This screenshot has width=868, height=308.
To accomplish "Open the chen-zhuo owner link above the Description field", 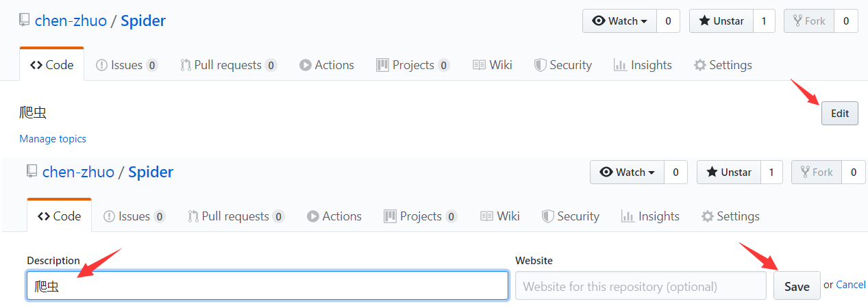I will click(78, 172).
